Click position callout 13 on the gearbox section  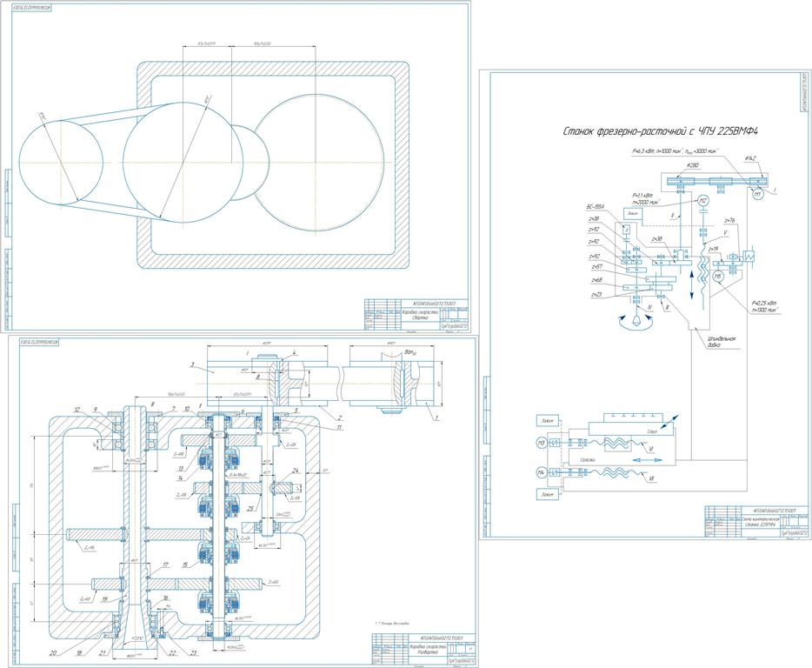click(x=181, y=468)
